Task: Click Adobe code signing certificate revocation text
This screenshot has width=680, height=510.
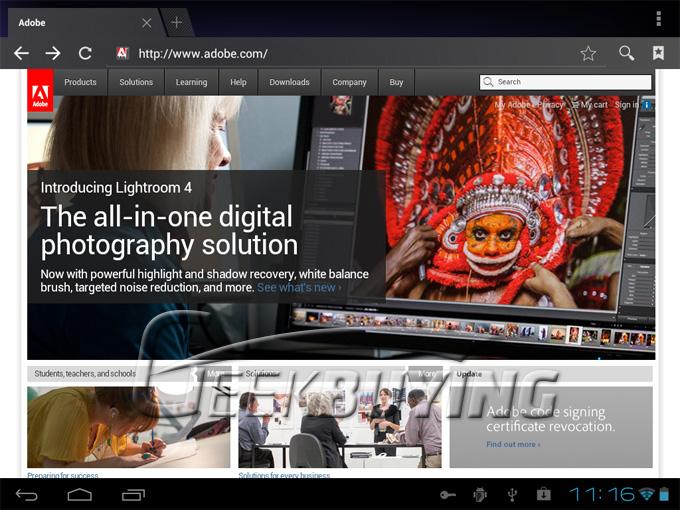Action: 550,419
